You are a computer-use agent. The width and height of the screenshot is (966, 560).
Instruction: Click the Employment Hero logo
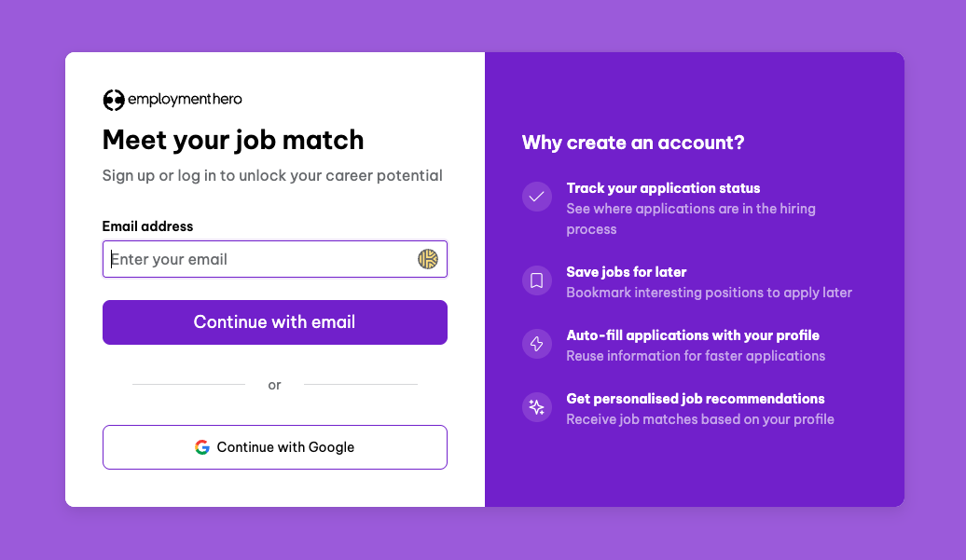coord(172,100)
